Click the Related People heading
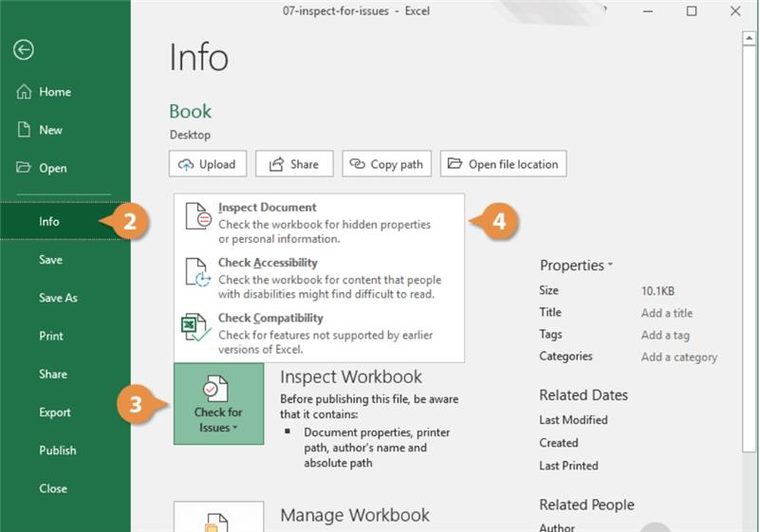This screenshot has width=759, height=532. click(586, 504)
